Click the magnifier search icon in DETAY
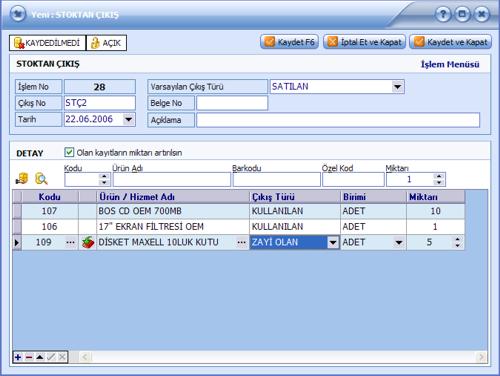Image resolution: width=500 pixels, height=376 pixels. tap(41, 179)
